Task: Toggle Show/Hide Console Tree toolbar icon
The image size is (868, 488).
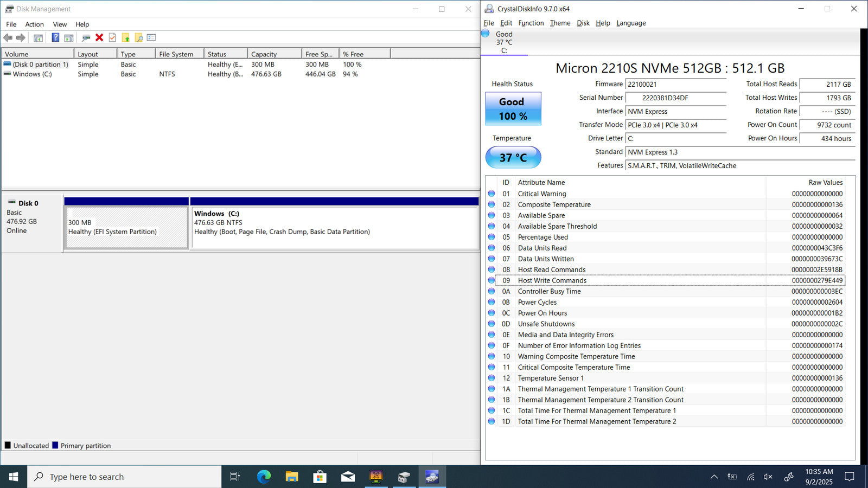Action: pos(38,38)
